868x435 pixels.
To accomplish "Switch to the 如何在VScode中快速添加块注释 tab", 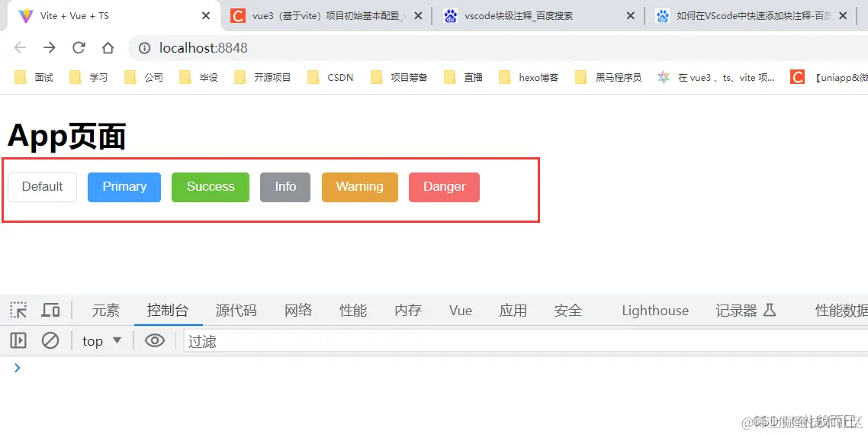I will click(x=750, y=16).
